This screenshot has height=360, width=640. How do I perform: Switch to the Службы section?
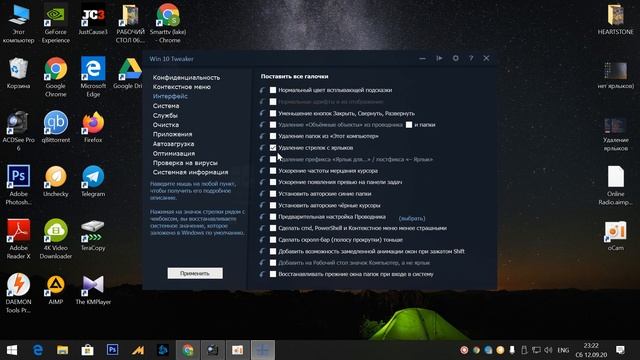(165, 116)
